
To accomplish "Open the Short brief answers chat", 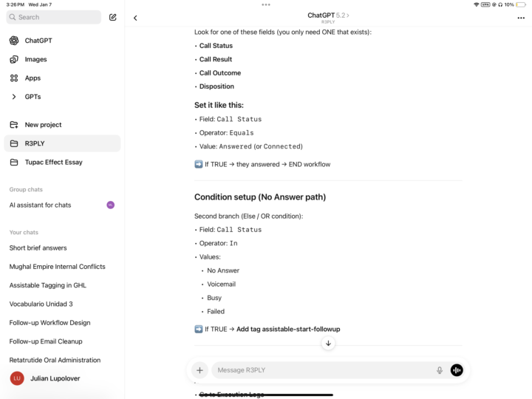I will pyautogui.click(x=38, y=248).
